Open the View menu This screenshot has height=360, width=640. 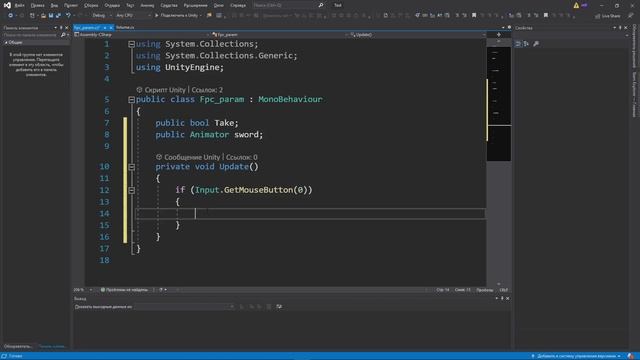54,5
